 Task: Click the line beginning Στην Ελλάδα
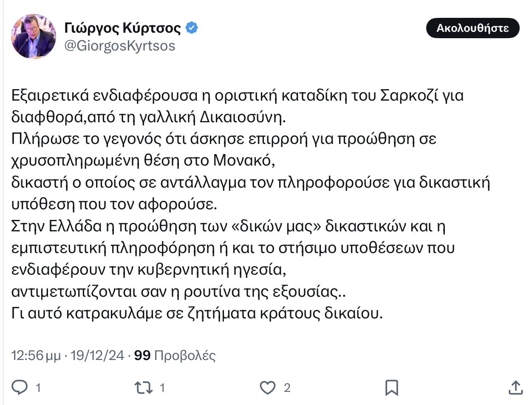click(x=228, y=226)
